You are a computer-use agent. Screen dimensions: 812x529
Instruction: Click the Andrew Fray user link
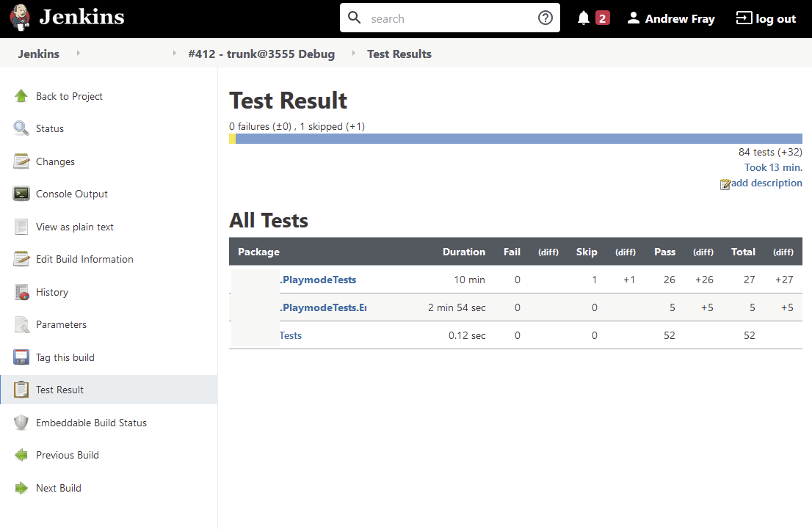coord(679,19)
